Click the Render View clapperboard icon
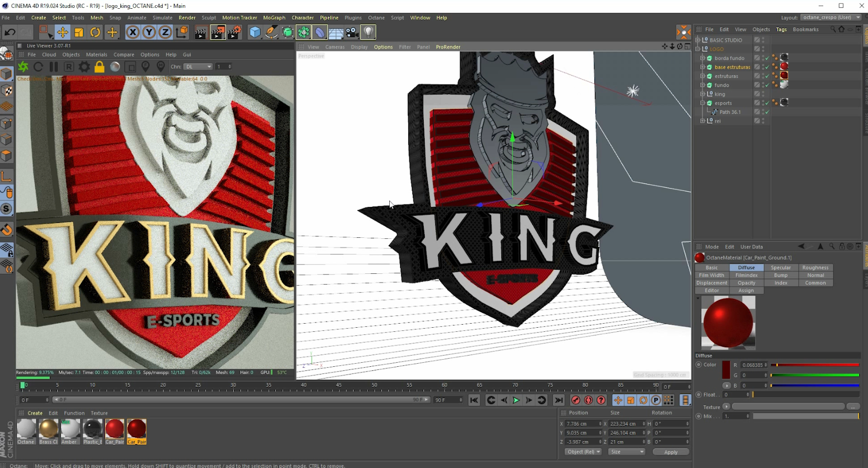 [201, 32]
